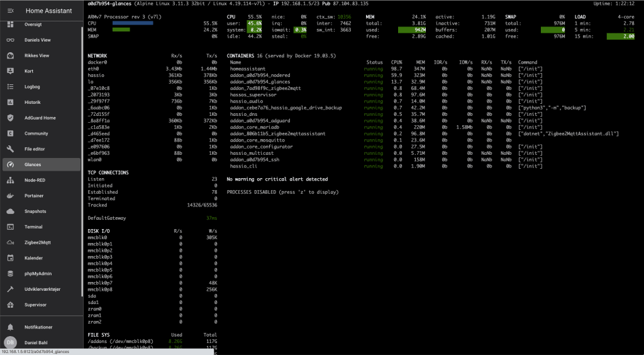Viewport: 644px width, 355px height.
Task: Open the Oversigt menu item
Action: (x=33, y=25)
